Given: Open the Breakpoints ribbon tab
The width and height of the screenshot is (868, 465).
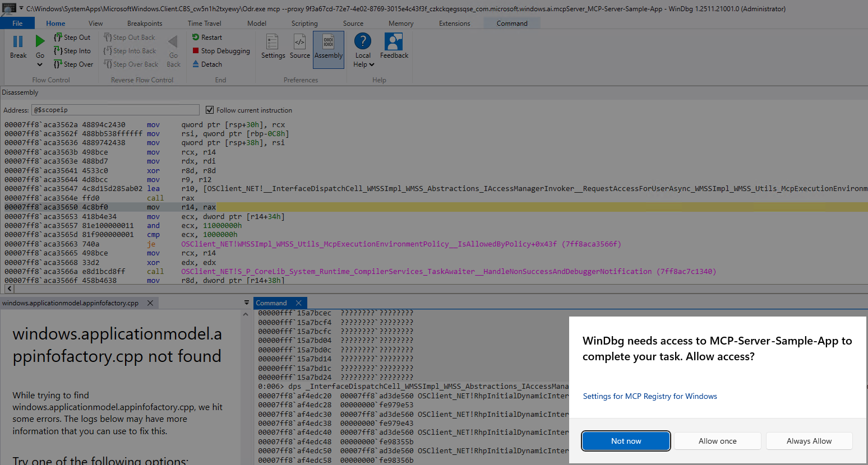Looking at the screenshot, I should pos(145,24).
